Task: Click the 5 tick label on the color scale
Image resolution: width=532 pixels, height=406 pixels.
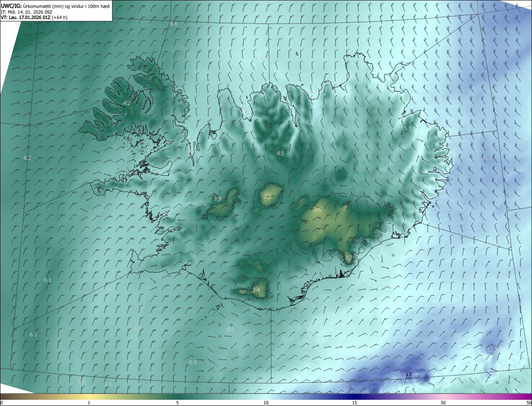Action: click(x=177, y=403)
